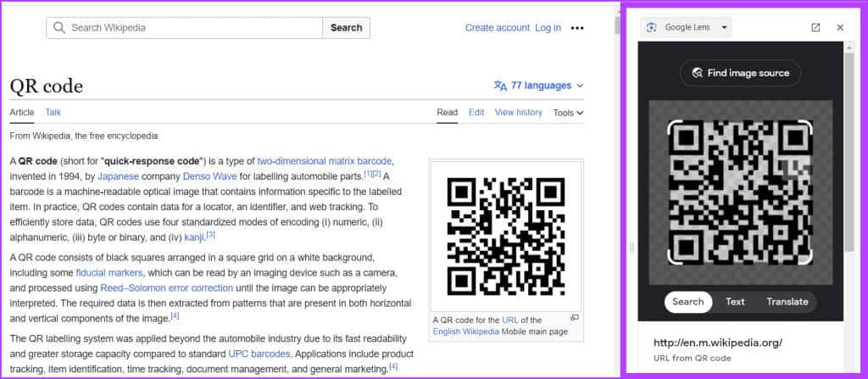Click the Lens panel vertical scrollbar
This screenshot has height=379, width=868.
pos(849,153)
